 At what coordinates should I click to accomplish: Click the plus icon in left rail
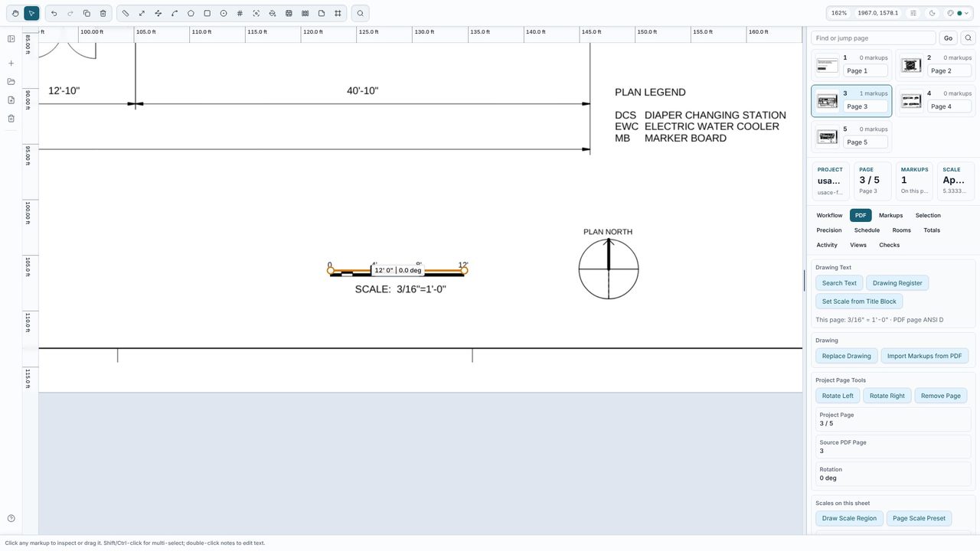click(11, 64)
